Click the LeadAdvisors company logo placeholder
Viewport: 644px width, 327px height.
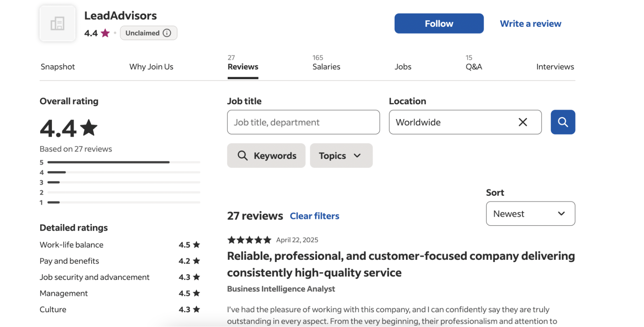point(57,23)
